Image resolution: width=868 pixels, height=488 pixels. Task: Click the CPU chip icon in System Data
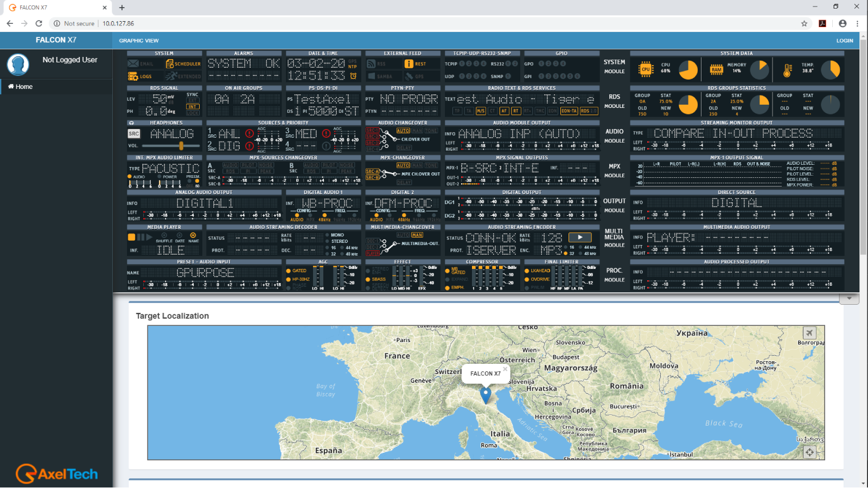(x=645, y=69)
